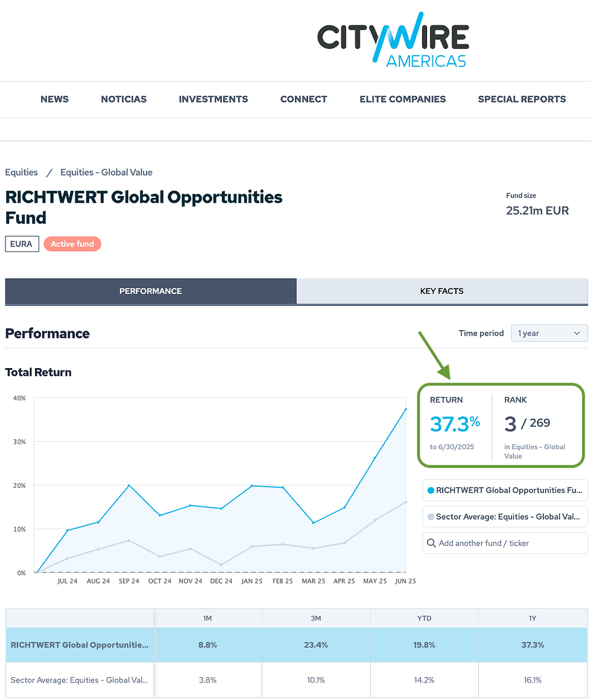The height and width of the screenshot is (700, 591).
Task: Select the highlighted RICHTWERT row in the table
Action: [79, 644]
